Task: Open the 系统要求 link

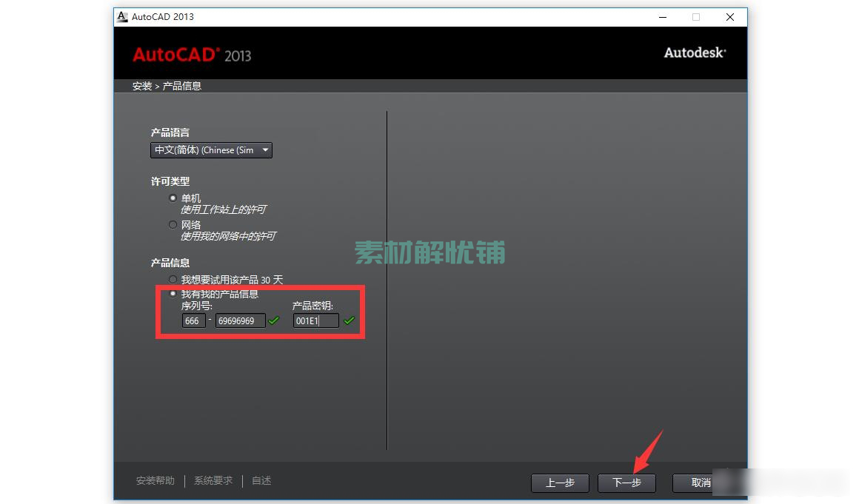Action: point(213,480)
